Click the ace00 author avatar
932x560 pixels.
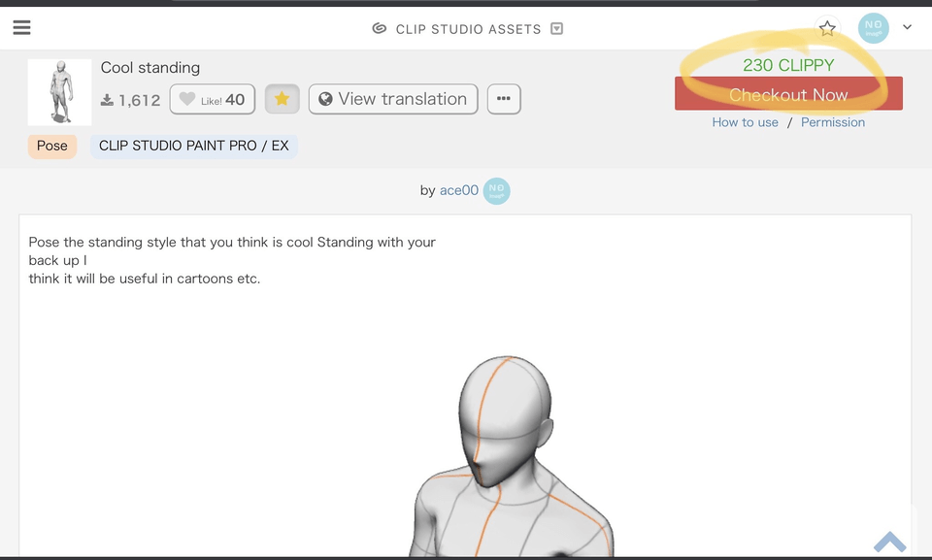pyautogui.click(x=496, y=191)
